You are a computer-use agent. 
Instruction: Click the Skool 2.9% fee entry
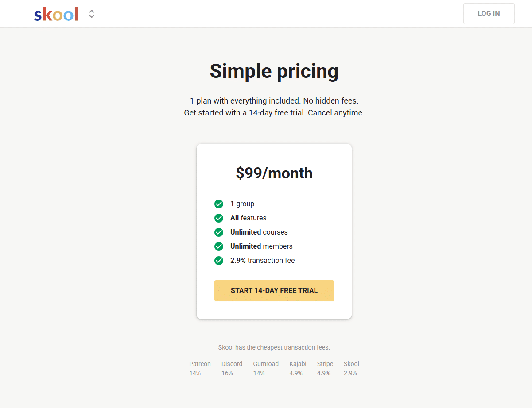(351, 368)
